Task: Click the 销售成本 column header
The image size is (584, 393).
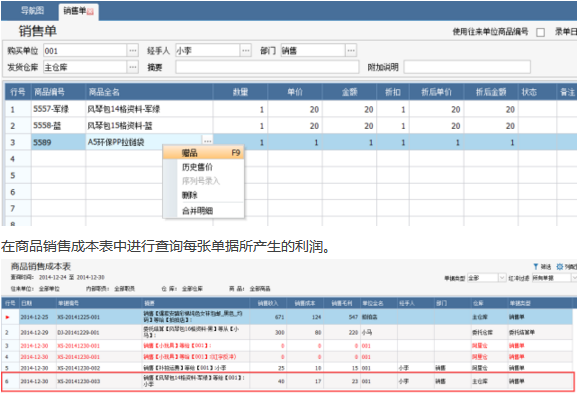Action: tap(305, 303)
